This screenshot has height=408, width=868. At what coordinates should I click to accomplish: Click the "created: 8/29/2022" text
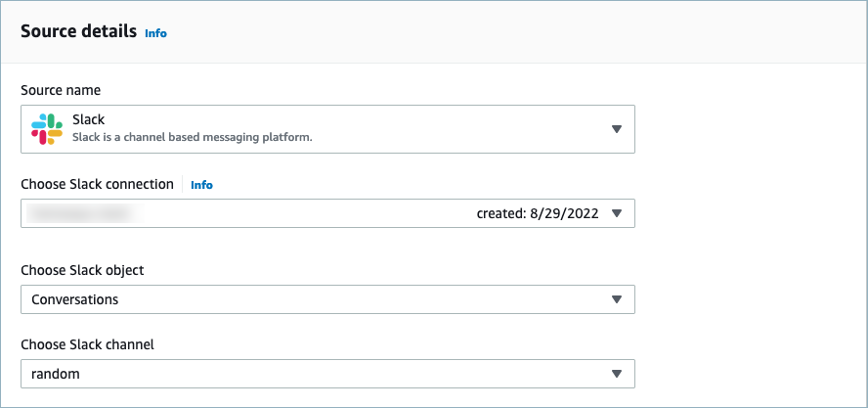[x=537, y=213]
